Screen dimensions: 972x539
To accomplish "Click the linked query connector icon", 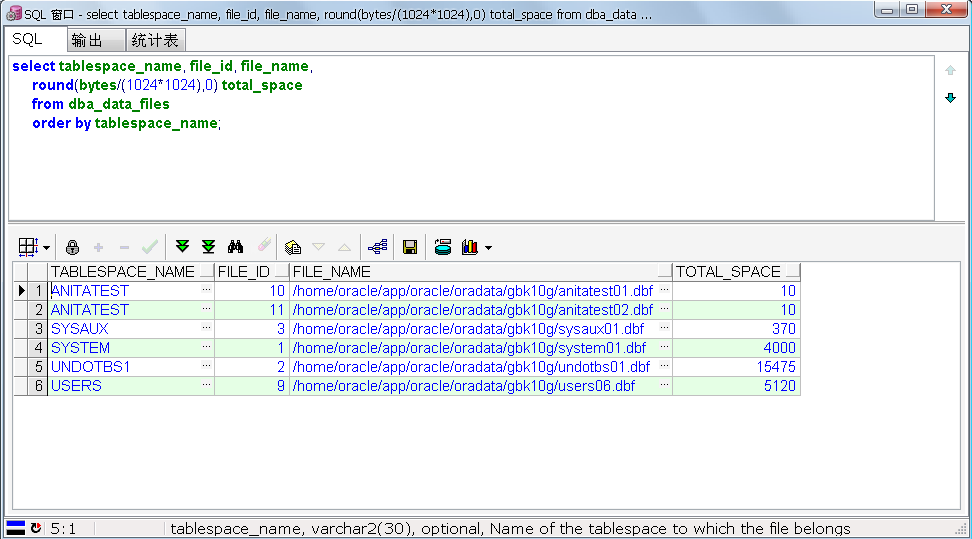I will tap(378, 247).
